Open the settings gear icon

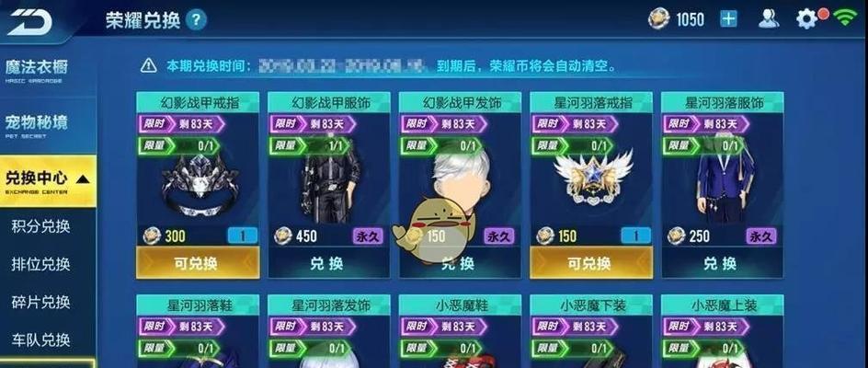[806, 19]
